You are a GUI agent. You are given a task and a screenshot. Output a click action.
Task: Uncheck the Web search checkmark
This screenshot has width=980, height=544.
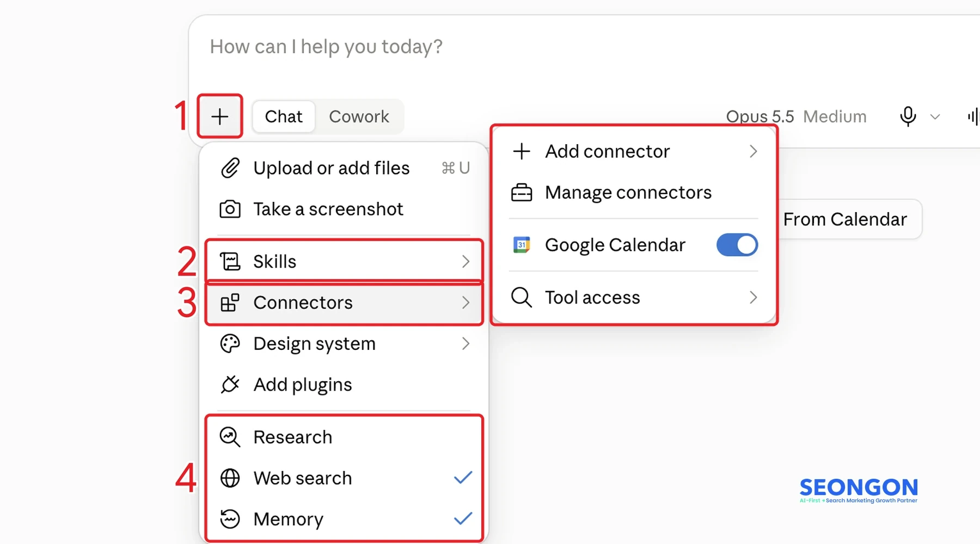[463, 478]
